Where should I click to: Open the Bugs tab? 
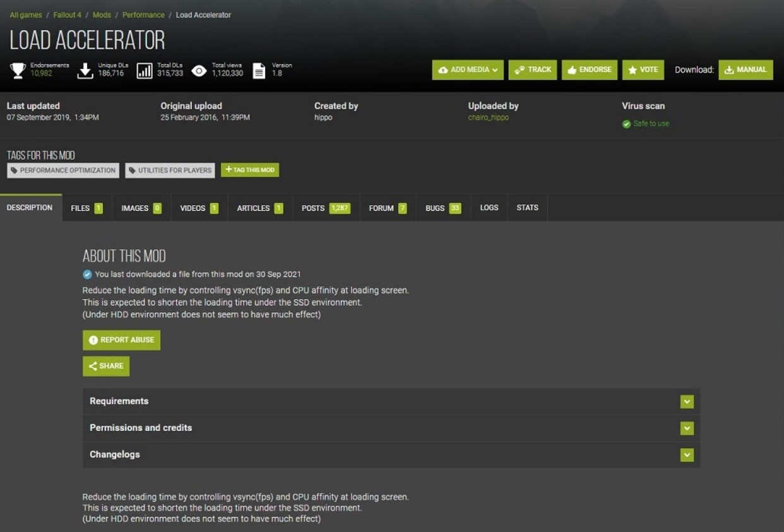click(x=443, y=208)
